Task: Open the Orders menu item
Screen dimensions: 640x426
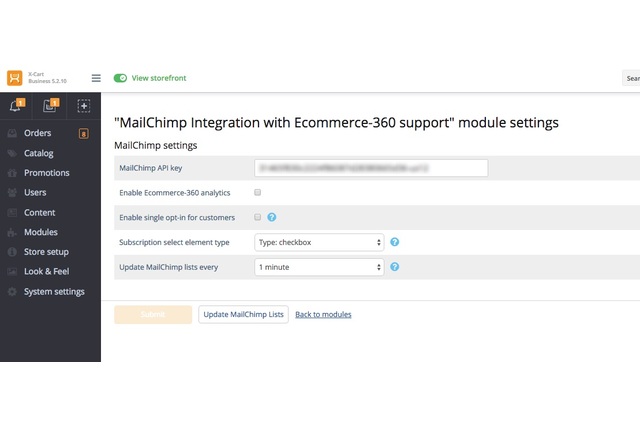Action: click(38, 133)
